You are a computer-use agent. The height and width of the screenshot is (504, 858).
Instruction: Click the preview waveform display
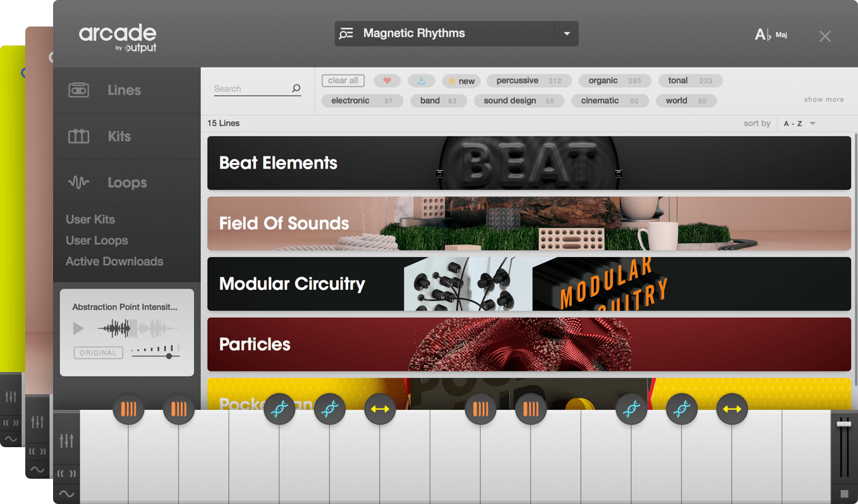click(x=138, y=328)
